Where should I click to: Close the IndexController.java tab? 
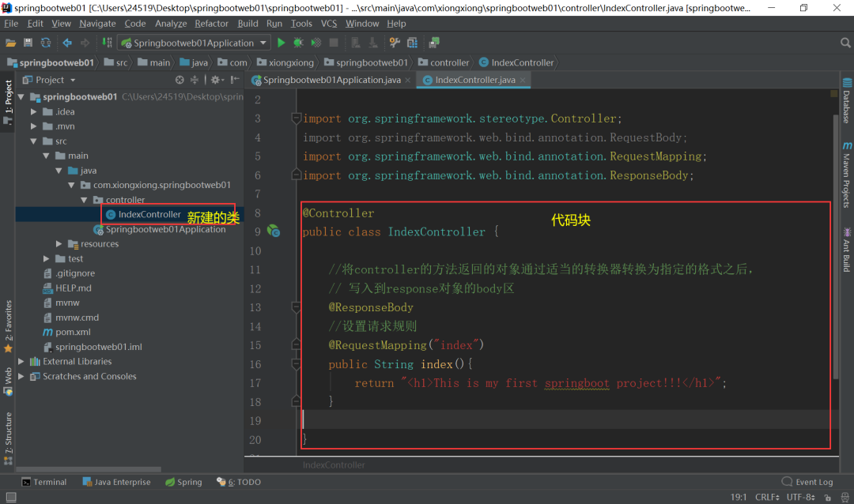(523, 80)
